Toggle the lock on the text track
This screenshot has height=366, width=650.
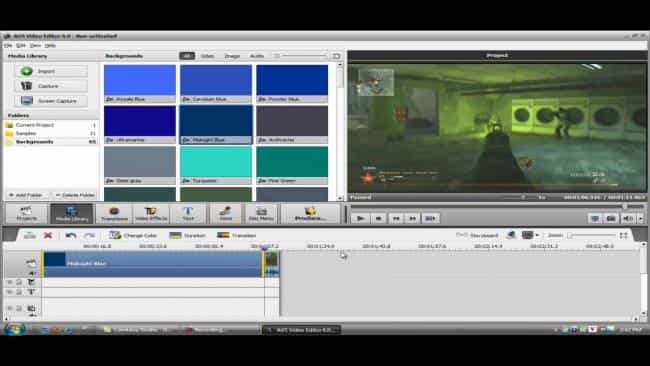(19, 292)
